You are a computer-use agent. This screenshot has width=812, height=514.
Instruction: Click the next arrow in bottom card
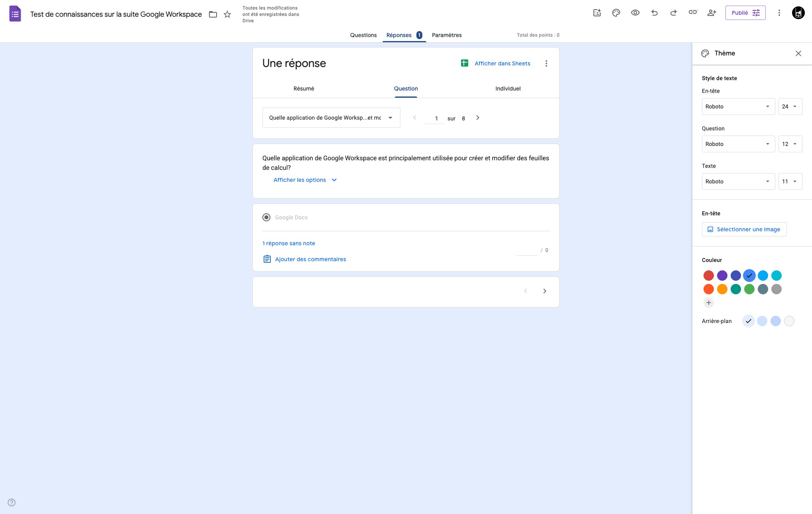click(545, 291)
